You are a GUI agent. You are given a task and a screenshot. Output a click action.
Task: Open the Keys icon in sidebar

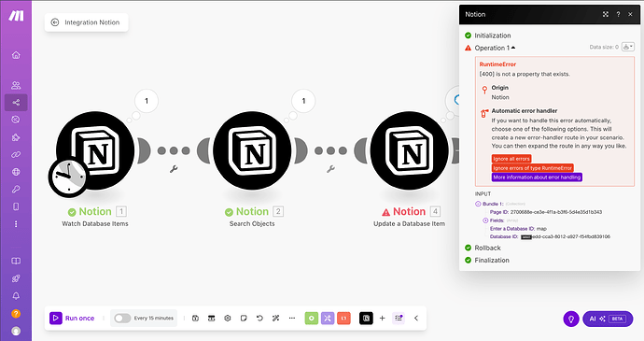(x=16, y=190)
